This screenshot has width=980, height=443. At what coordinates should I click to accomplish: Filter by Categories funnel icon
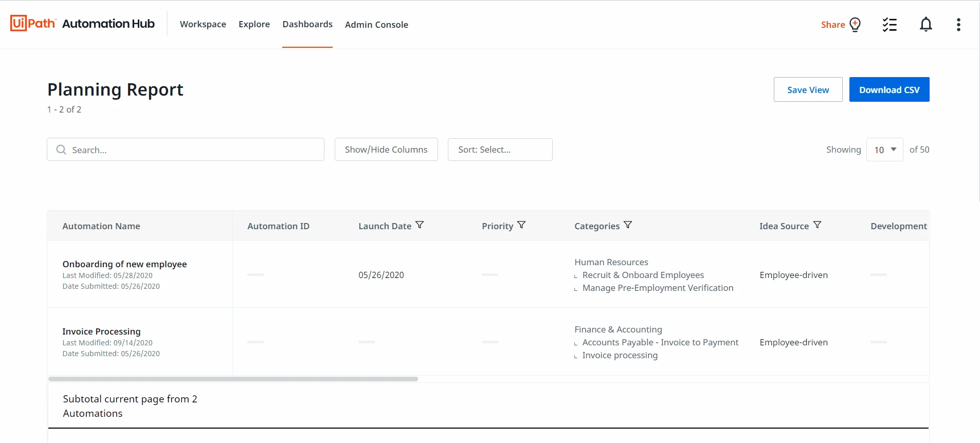pos(628,225)
